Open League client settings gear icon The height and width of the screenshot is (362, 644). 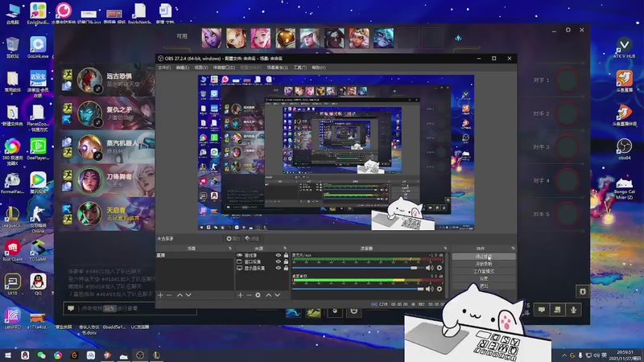point(568,30)
